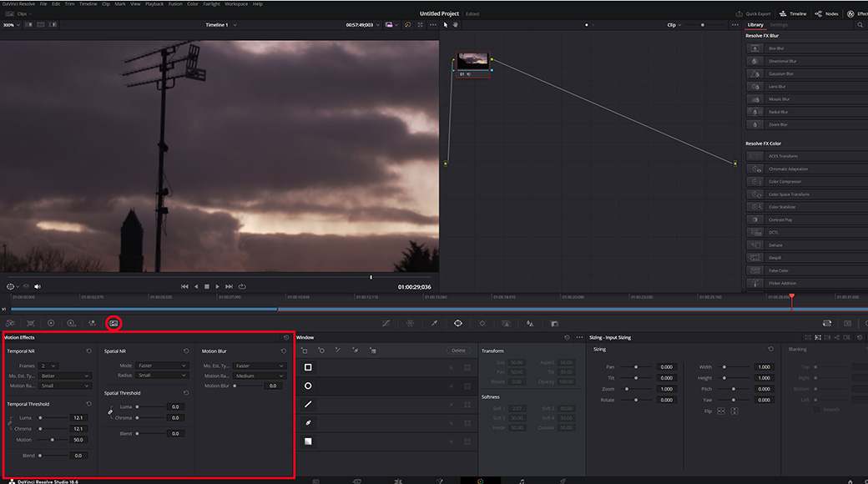Open the viewer zoom 300% dropdown
This screenshot has width=868, height=484.
coord(11,25)
